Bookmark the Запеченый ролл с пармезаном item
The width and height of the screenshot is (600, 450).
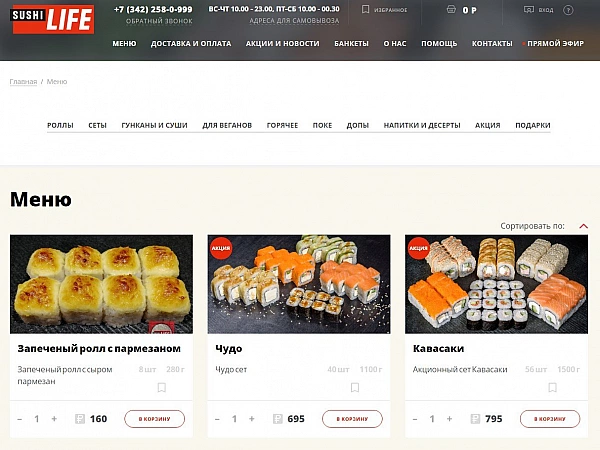[x=161, y=388]
